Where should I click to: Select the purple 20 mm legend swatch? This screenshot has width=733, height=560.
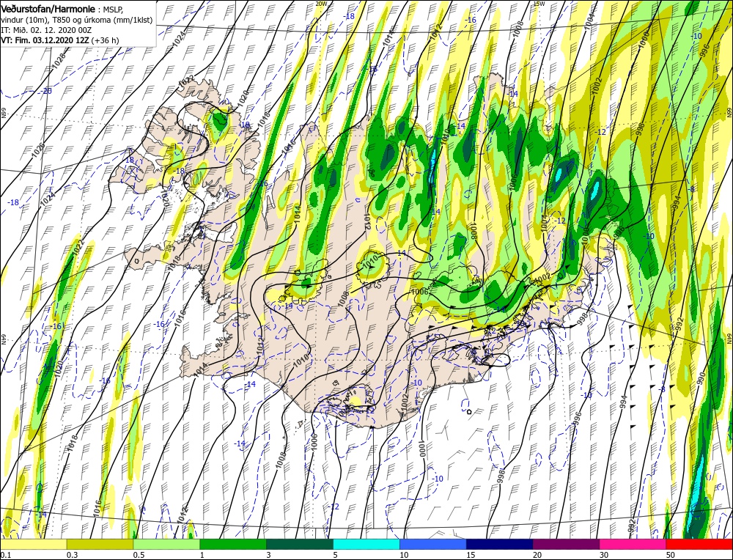tap(566, 544)
